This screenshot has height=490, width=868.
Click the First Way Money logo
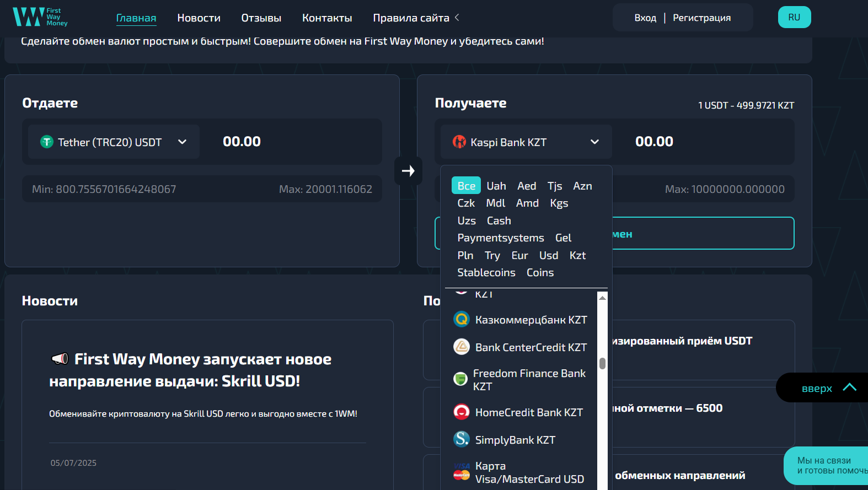(x=40, y=17)
